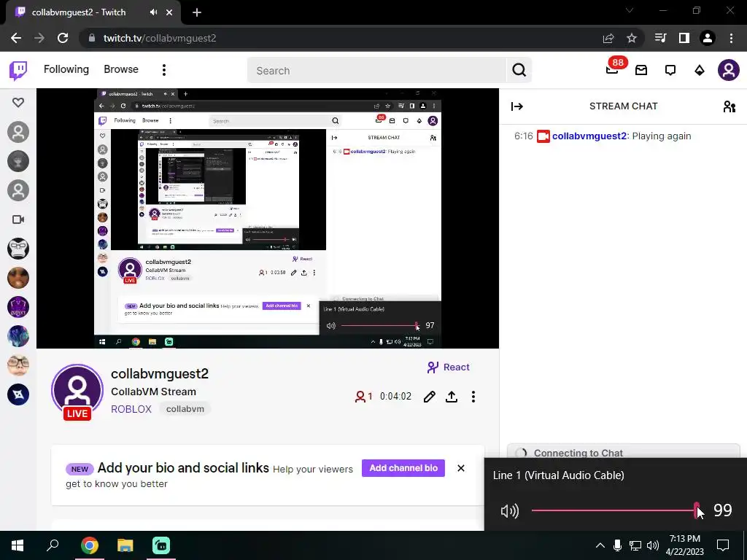The height and width of the screenshot is (560, 747).
Task: Open the stream options three-dot menu
Action: 473,397
